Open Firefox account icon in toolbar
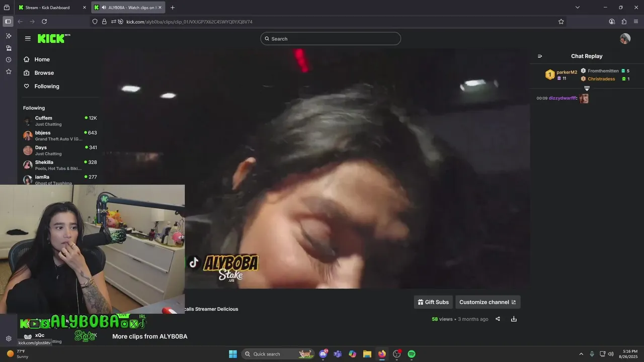The image size is (644, 362). point(612,22)
